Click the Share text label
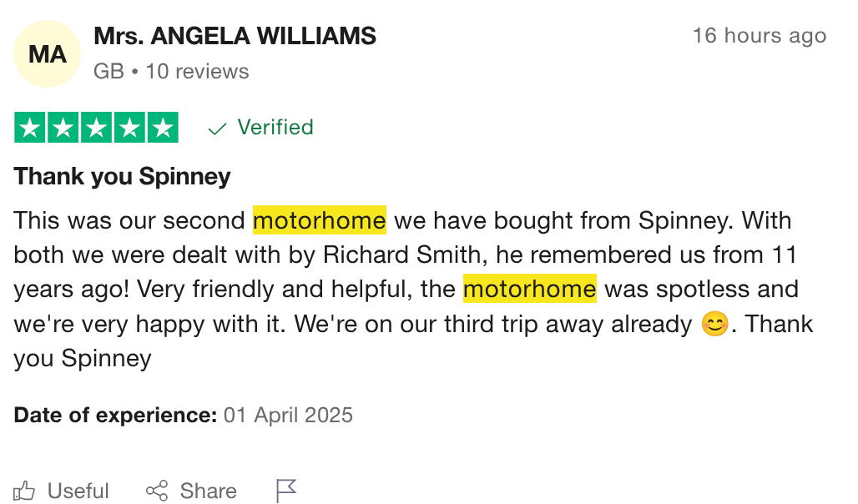Viewport: 858px width, 504px height. (208, 491)
